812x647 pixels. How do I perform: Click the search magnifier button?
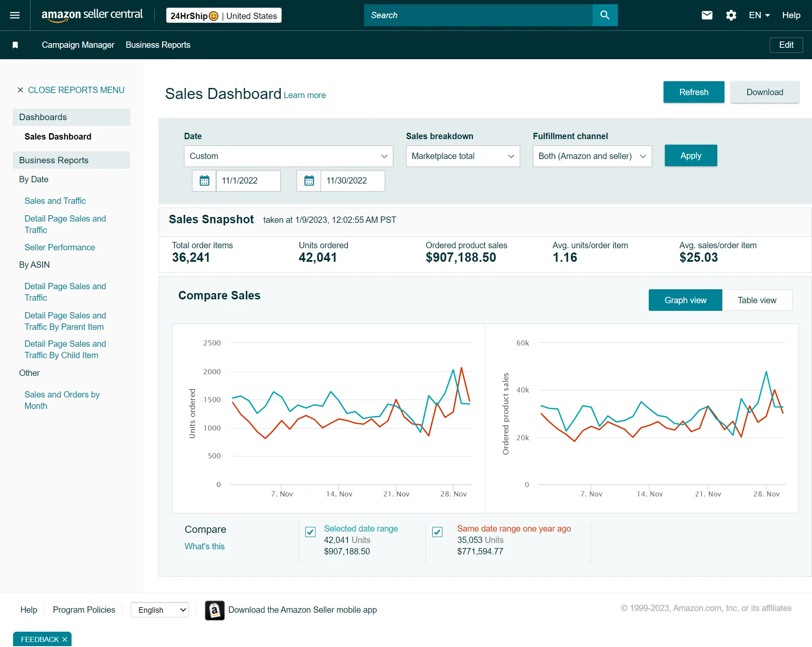tap(605, 15)
